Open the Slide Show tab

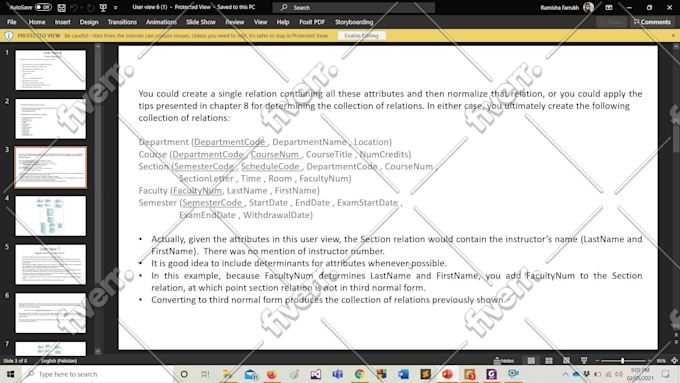[201, 22]
